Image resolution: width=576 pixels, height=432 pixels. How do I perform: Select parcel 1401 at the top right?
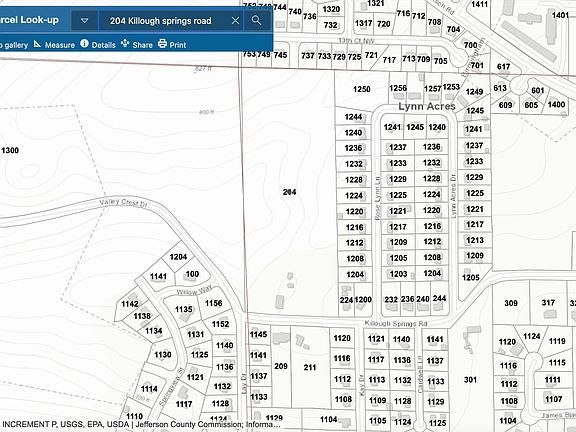[x=560, y=15]
